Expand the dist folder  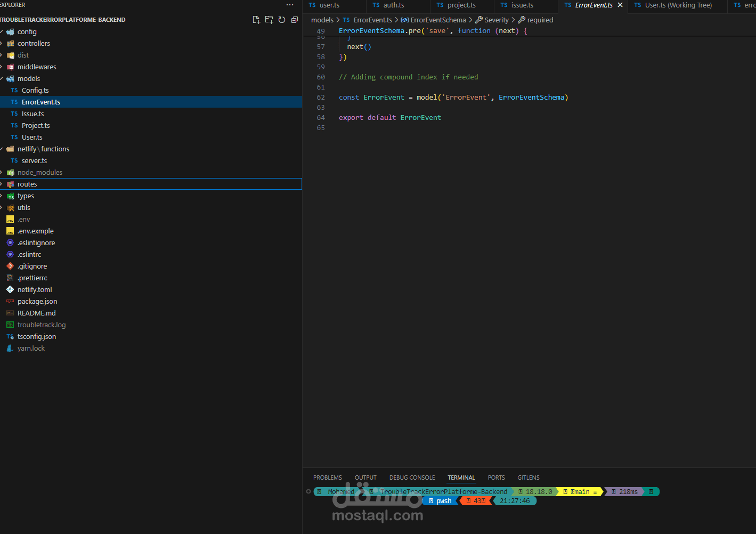151,55
